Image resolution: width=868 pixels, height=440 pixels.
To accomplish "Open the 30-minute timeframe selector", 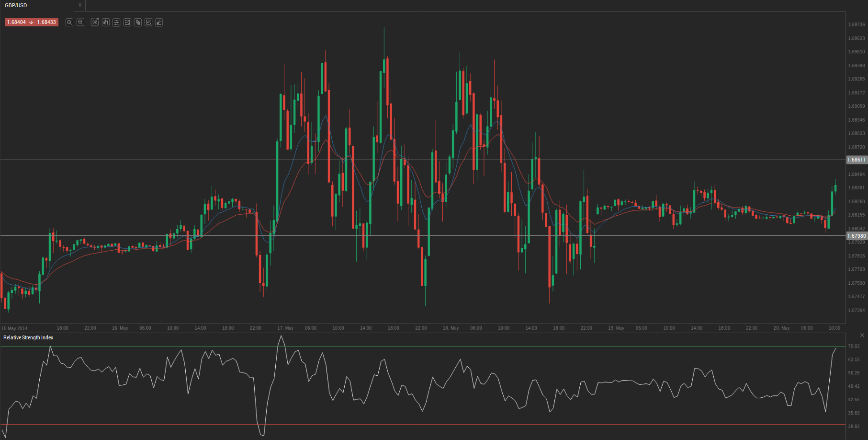I will click(95, 23).
